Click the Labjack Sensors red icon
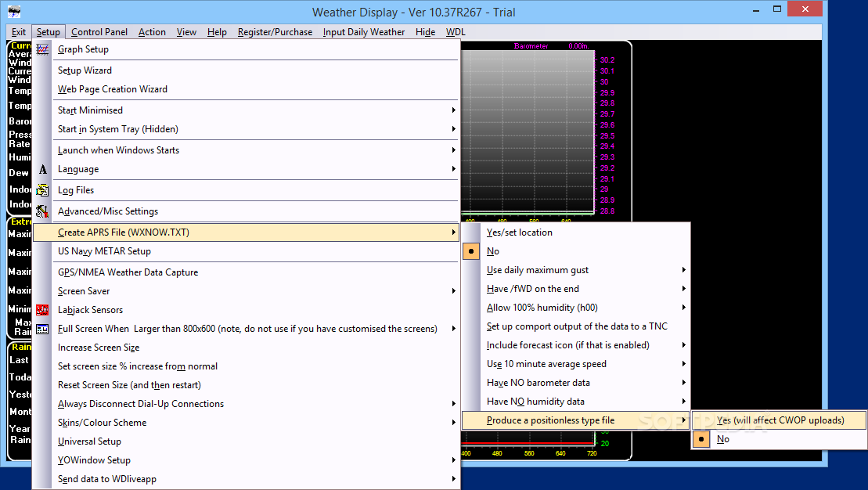 (42, 310)
